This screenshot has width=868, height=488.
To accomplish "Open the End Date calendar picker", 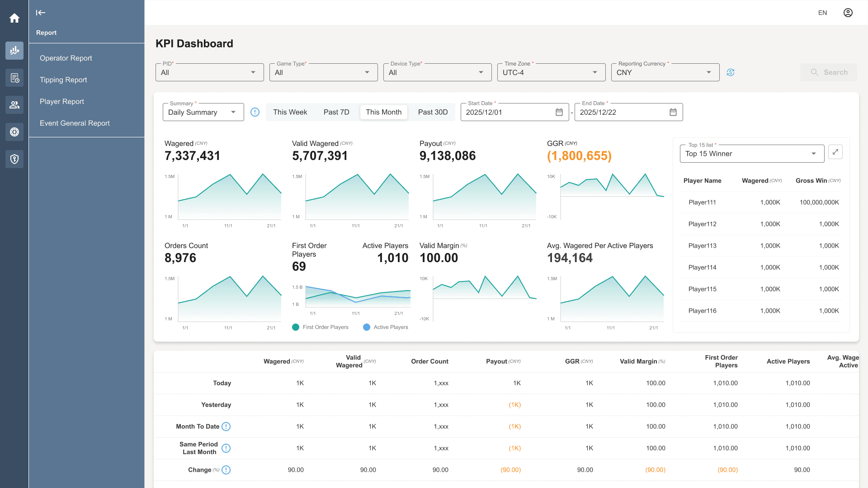I will click(x=673, y=112).
